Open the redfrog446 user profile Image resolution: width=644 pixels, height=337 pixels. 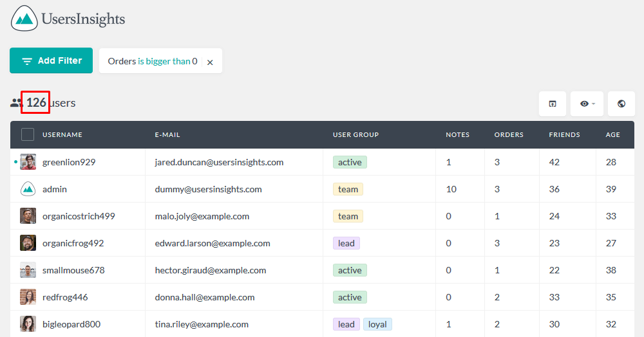coord(65,297)
